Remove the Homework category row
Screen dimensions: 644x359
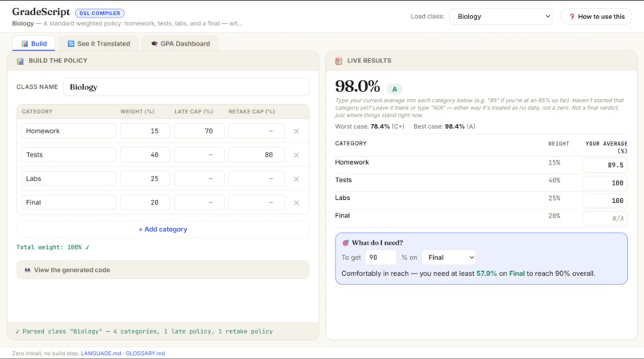[x=296, y=131]
